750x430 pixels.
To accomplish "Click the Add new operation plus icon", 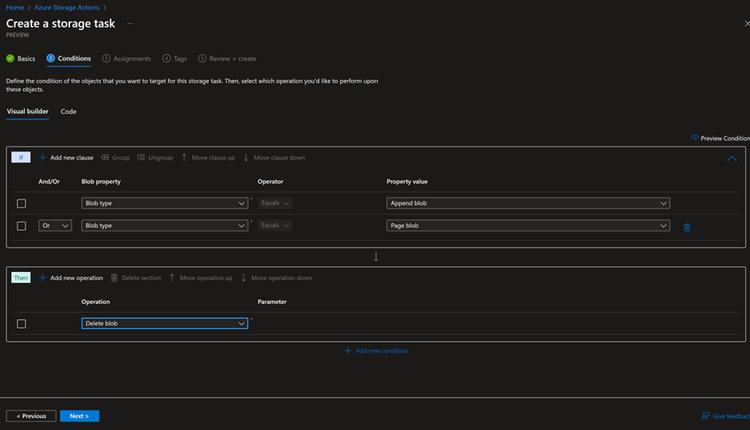I will tap(43, 277).
